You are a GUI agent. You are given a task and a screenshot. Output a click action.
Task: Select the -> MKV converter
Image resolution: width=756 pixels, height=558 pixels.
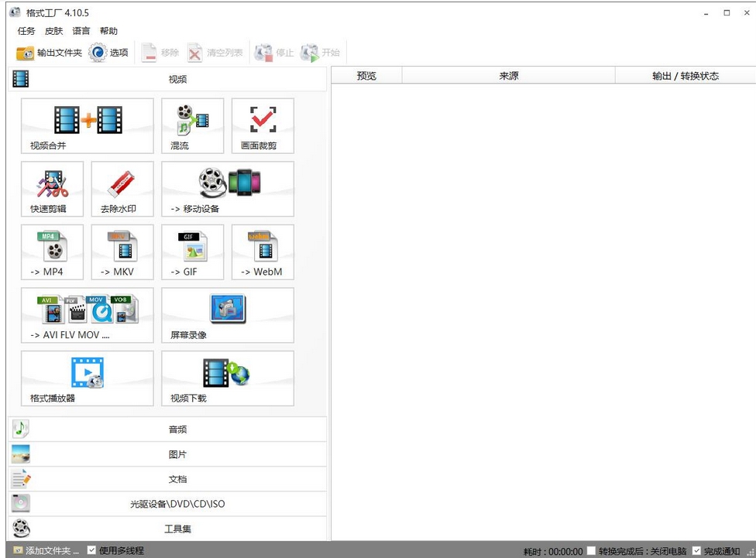coord(122,252)
